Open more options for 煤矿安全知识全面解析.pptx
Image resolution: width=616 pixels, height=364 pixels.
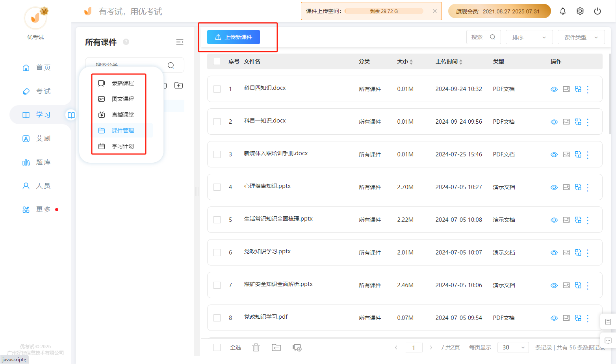(588, 286)
